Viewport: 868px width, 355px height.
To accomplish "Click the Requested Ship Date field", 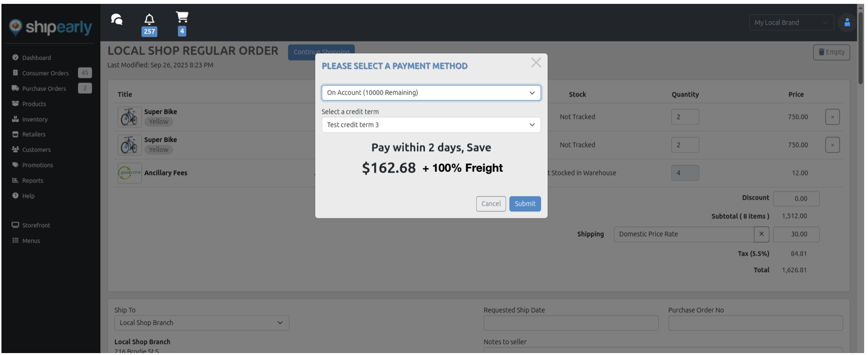I will tap(570, 323).
